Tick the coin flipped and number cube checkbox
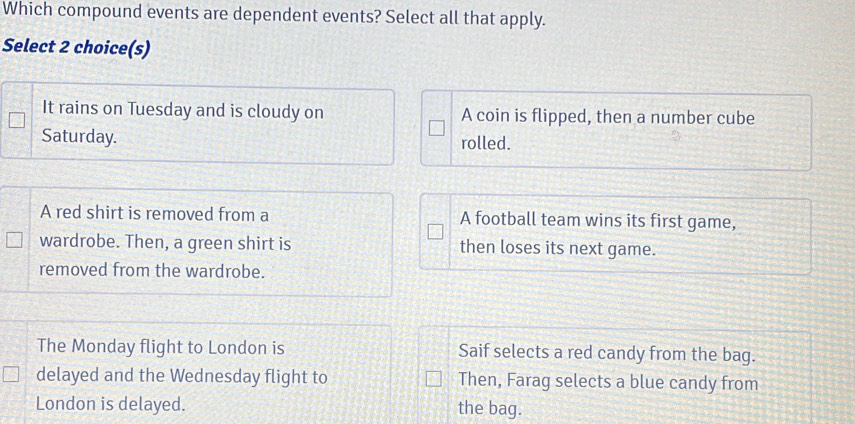Image resolution: width=855 pixels, height=424 pixels. (x=434, y=128)
